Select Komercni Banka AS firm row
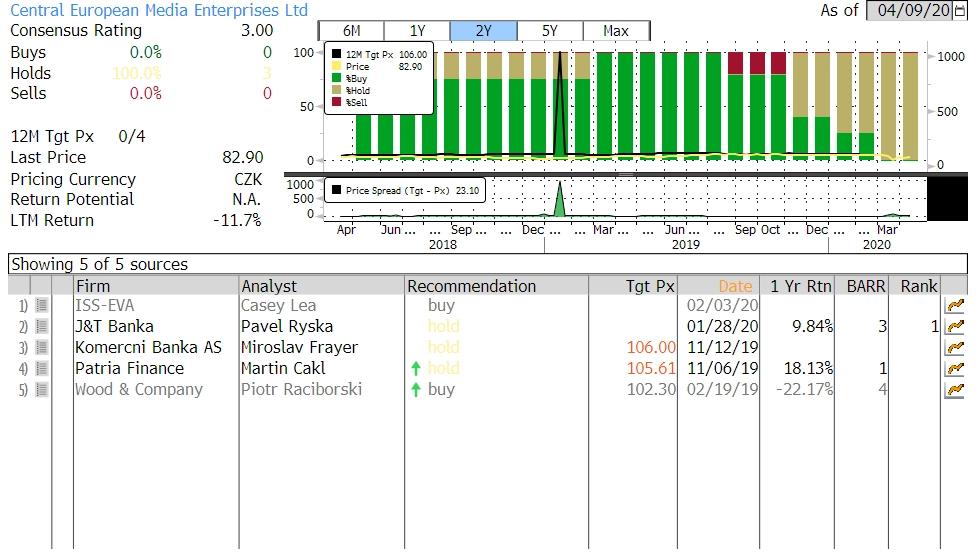This screenshot has height=556, width=976. [x=148, y=347]
